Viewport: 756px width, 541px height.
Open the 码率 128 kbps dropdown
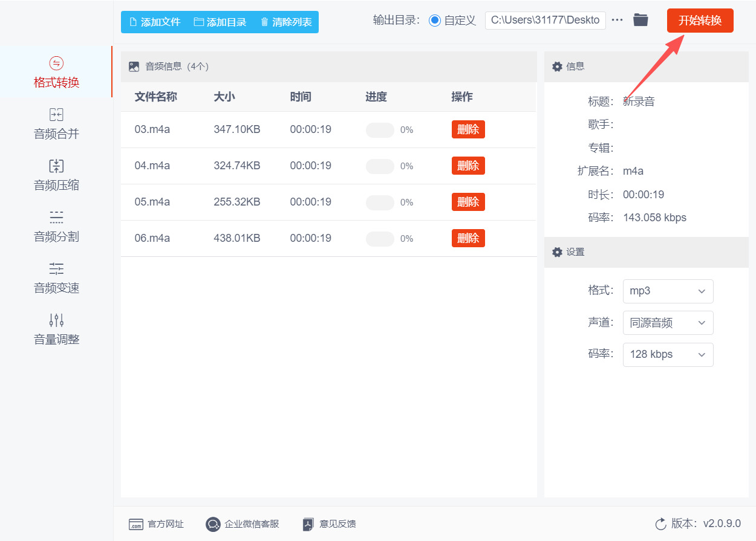pyautogui.click(x=668, y=354)
